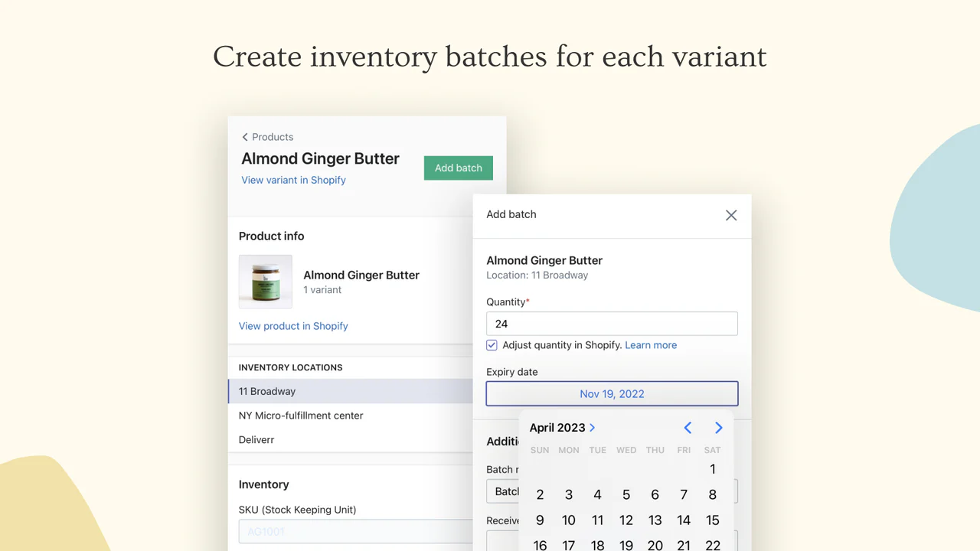980x551 pixels.
Task: Click the SKU input field
Action: click(356, 532)
